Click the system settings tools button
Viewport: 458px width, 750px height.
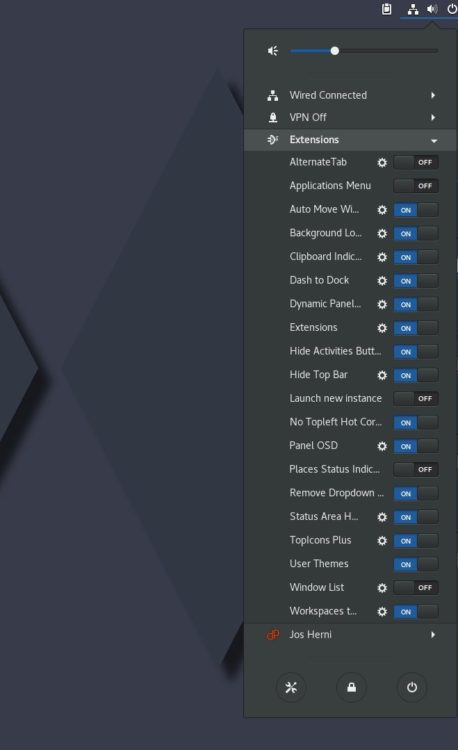click(x=291, y=688)
